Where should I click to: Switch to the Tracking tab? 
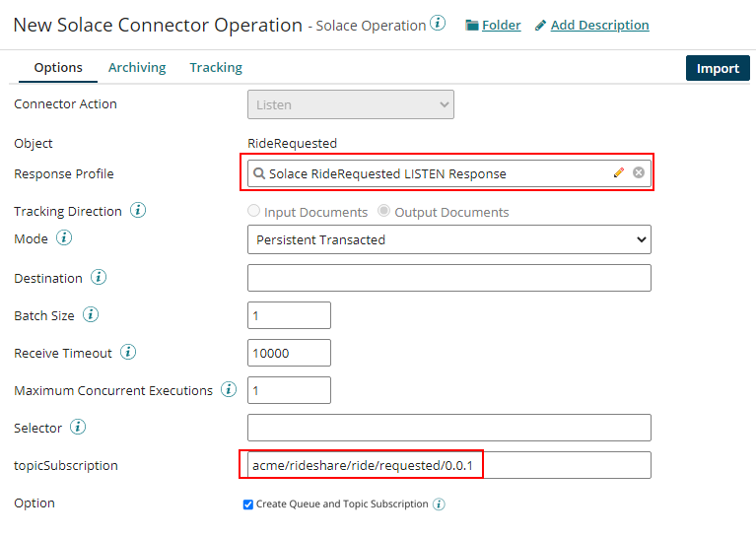pos(216,68)
